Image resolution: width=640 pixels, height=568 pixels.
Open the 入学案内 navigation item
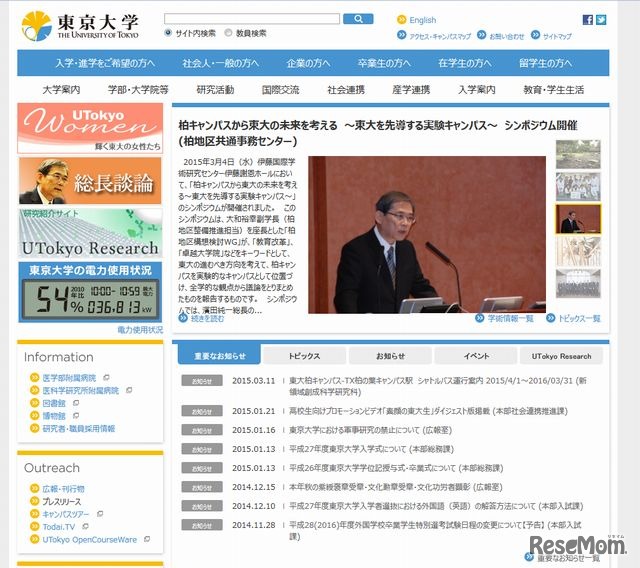pos(476,89)
